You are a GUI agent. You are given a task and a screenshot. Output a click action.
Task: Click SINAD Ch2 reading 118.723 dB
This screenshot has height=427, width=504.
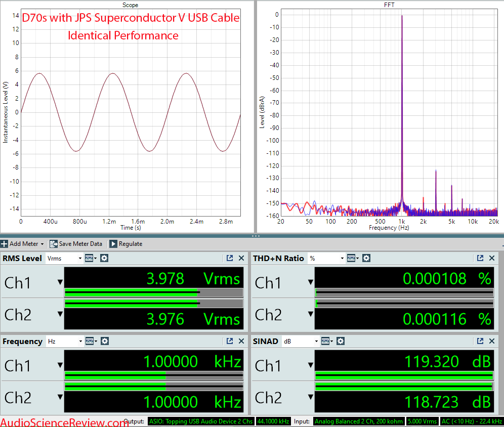click(447, 402)
